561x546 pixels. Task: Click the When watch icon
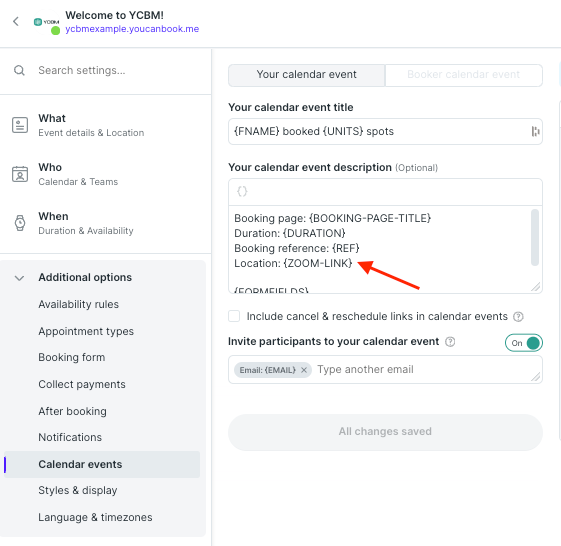pyautogui.click(x=20, y=223)
